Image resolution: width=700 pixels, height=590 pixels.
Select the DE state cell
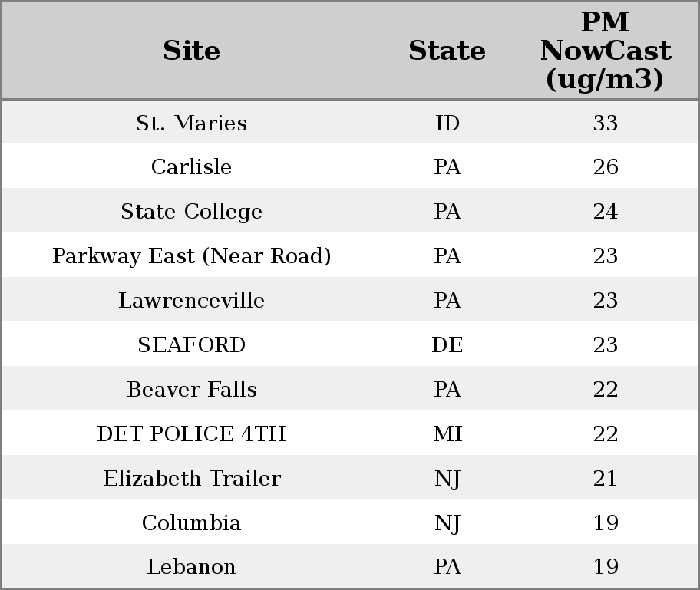(x=447, y=345)
